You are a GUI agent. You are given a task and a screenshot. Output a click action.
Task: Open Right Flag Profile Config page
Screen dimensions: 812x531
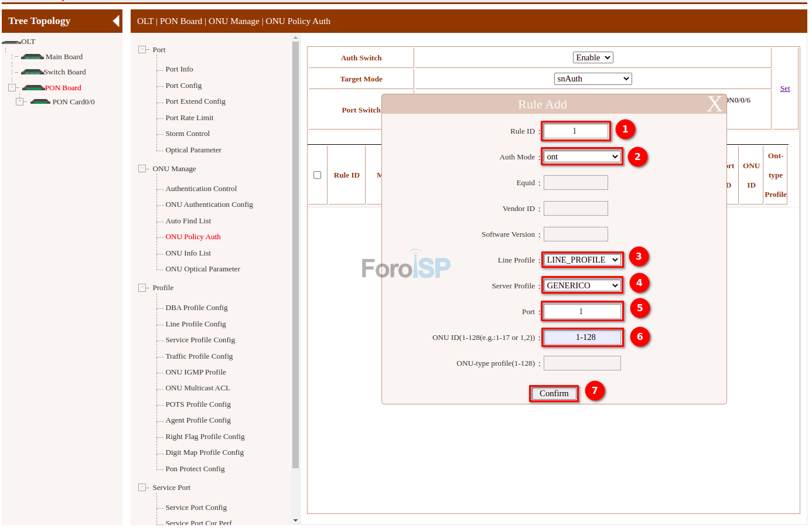[205, 437]
